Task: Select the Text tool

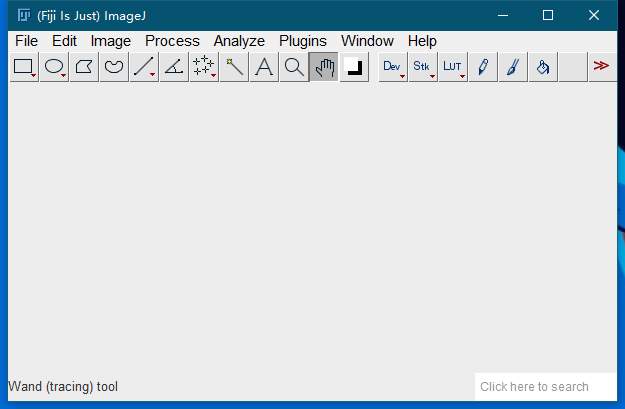Action: 264,67
